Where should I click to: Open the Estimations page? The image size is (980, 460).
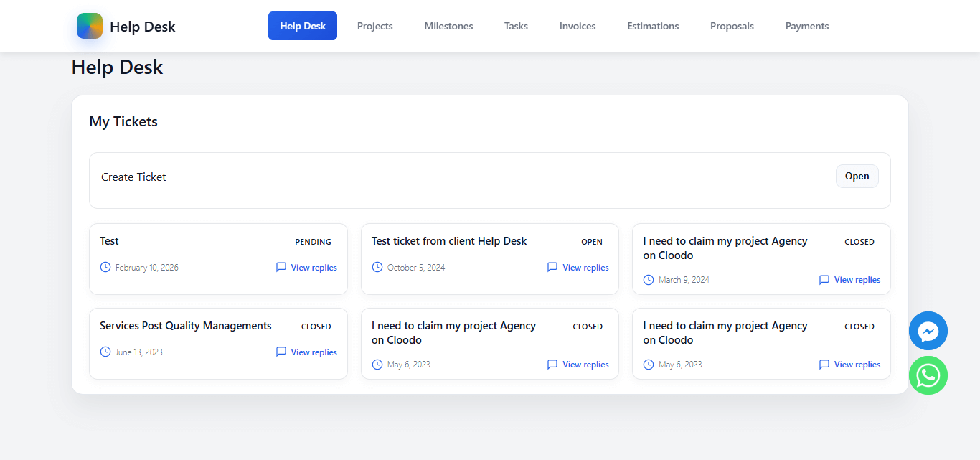point(653,26)
